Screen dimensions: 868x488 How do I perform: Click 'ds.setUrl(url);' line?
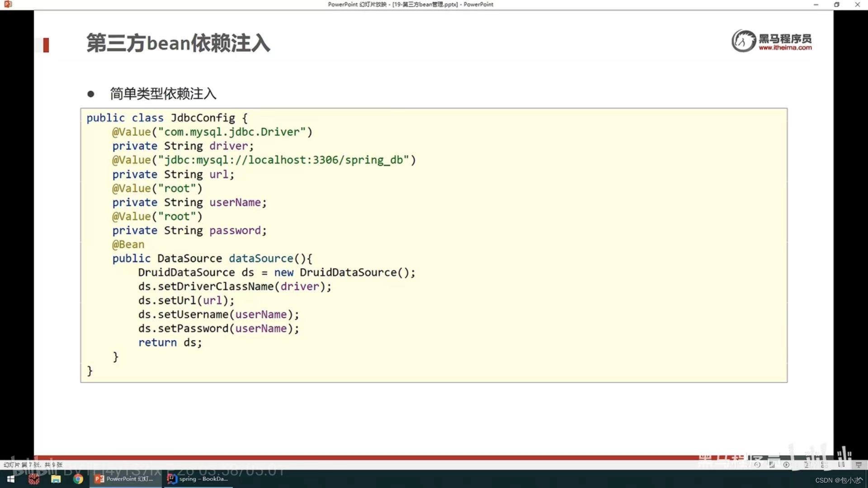point(186,300)
